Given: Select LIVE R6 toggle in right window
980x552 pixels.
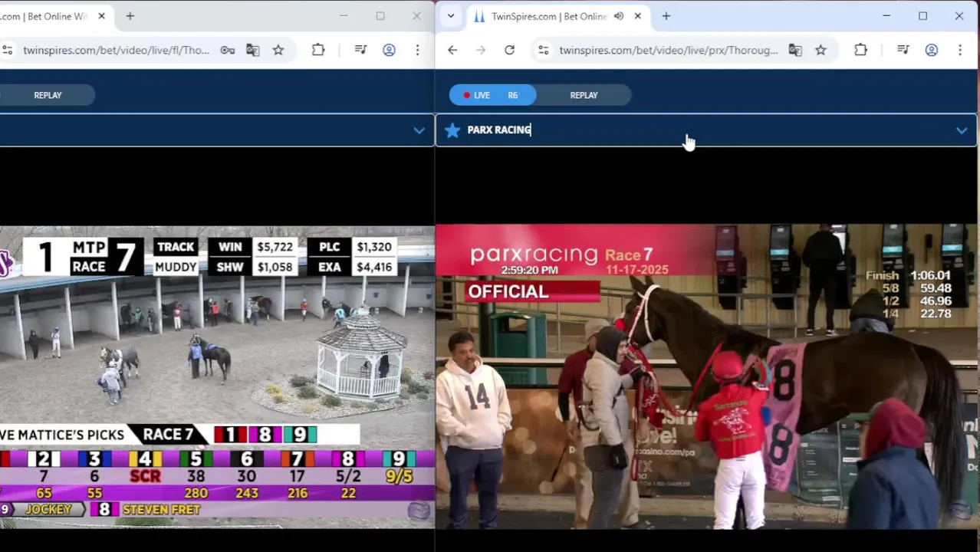Looking at the screenshot, I should click(492, 95).
